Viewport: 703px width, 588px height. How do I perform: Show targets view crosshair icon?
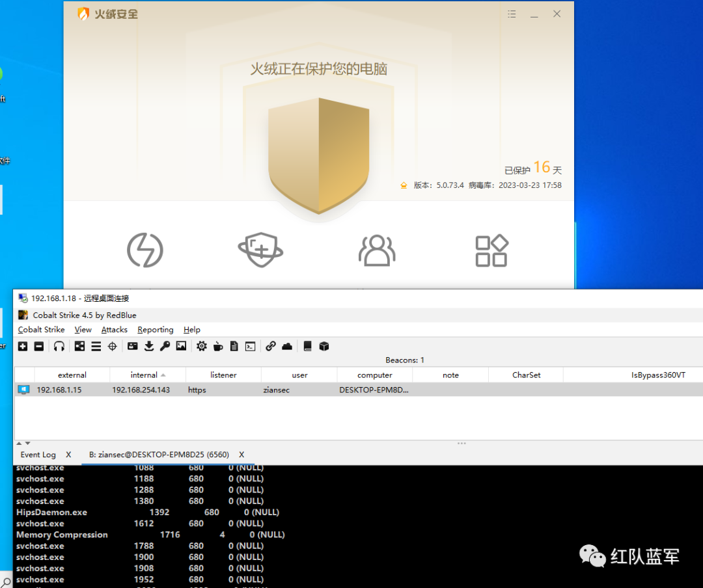pos(113,346)
